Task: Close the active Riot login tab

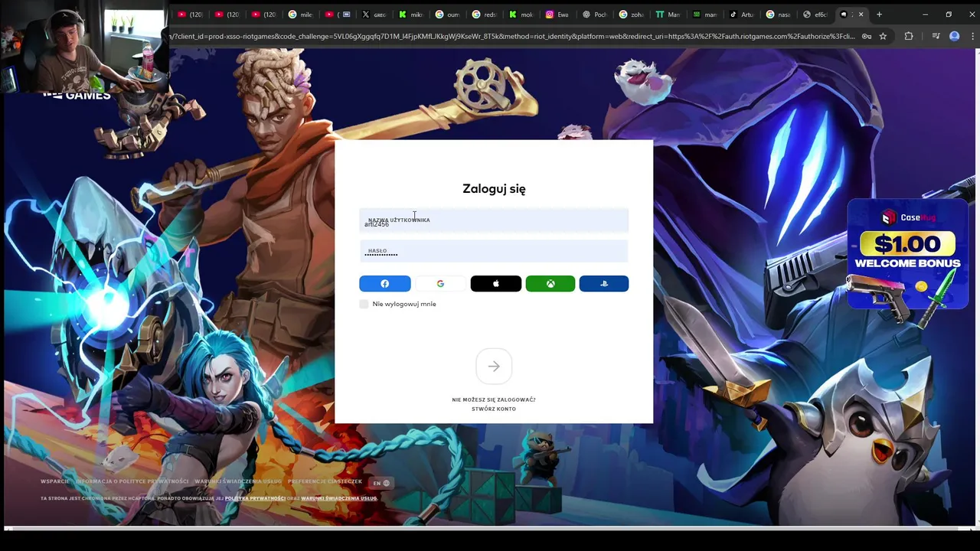Action: point(861,15)
